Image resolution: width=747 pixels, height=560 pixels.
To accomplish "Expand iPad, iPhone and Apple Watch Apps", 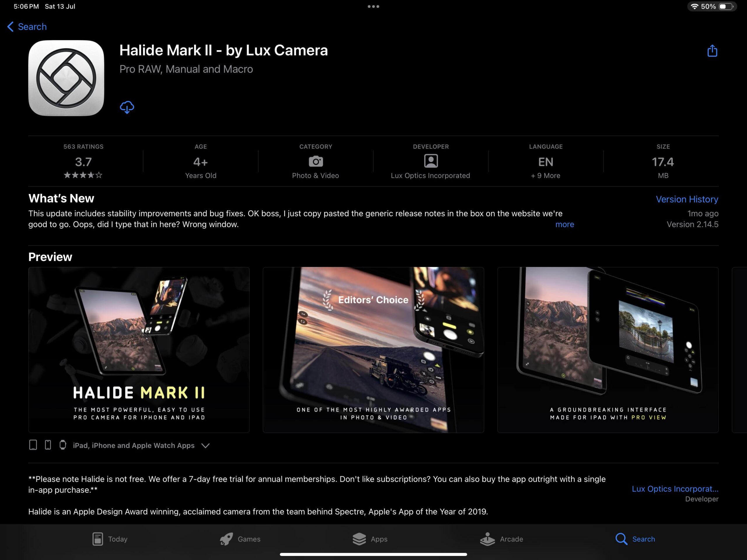I will click(120, 445).
